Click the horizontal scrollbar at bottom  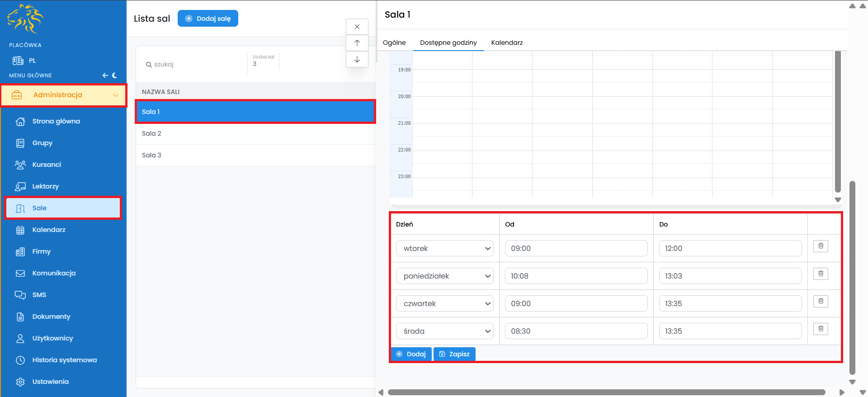coord(606,392)
